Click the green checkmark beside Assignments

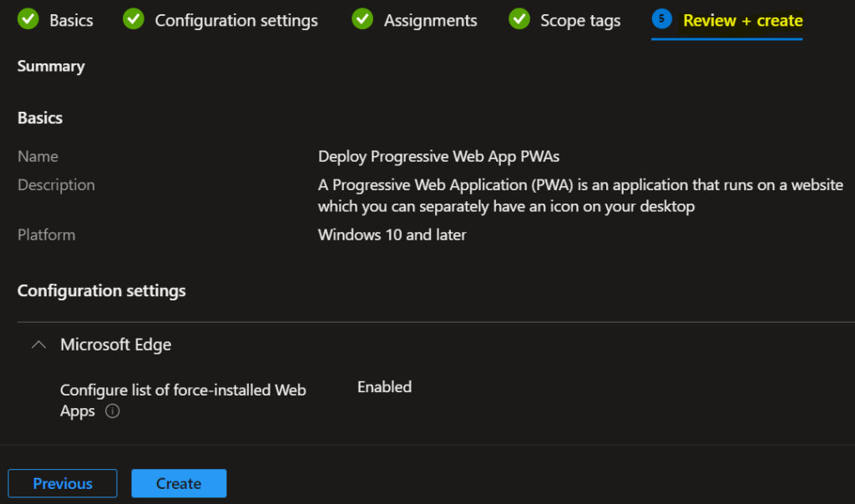(x=362, y=19)
